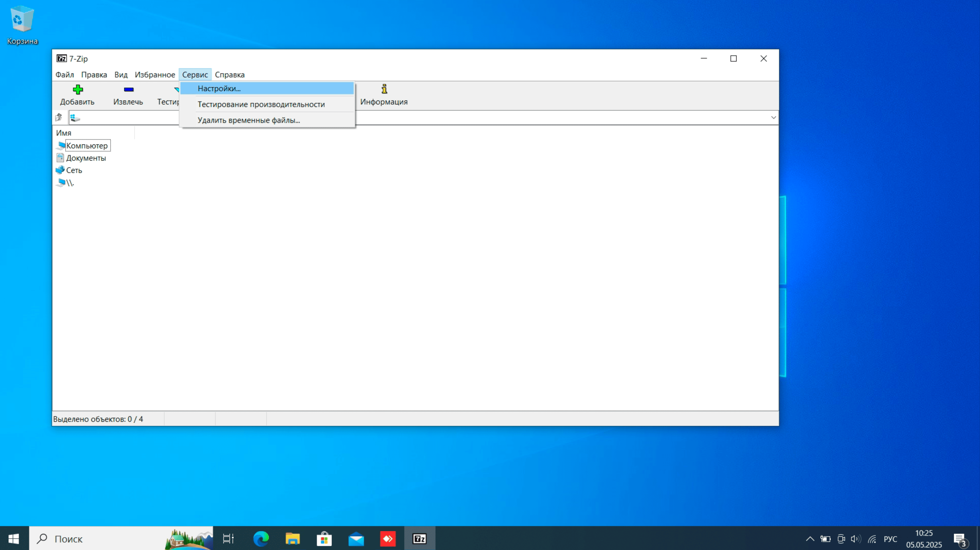980x550 pixels.
Task: Click the up-folder arrow icon
Action: point(59,117)
